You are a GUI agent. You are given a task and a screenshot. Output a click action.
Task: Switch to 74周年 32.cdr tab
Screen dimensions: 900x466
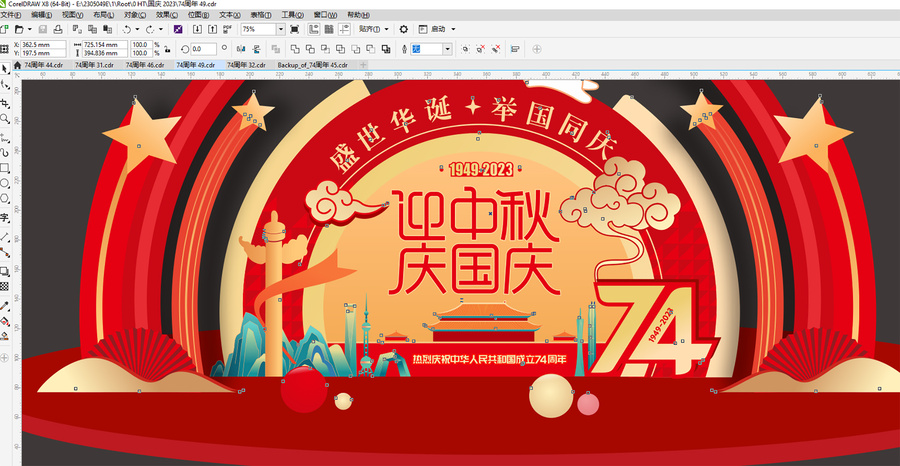pyautogui.click(x=246, y=65)
